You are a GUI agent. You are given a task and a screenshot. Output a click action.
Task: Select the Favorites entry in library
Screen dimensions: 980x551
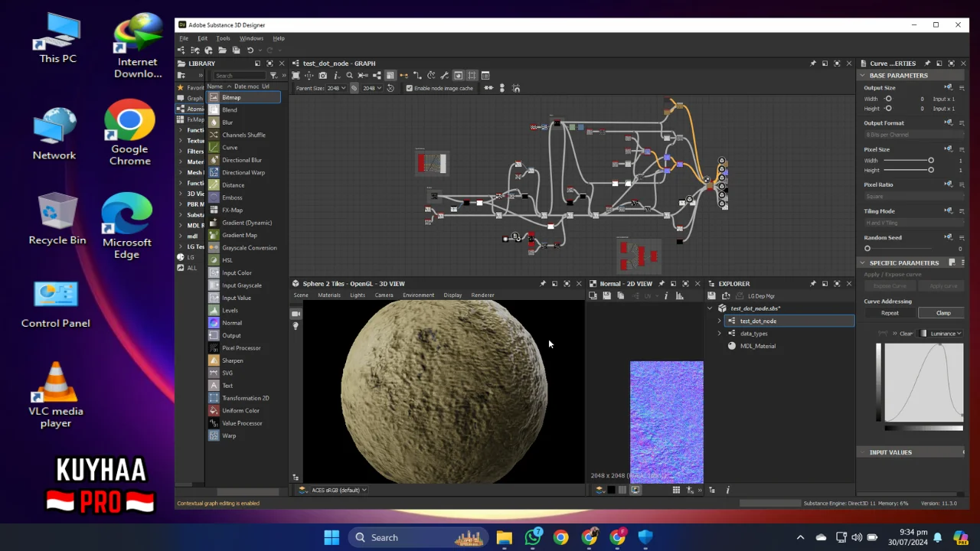click(191, 88)
